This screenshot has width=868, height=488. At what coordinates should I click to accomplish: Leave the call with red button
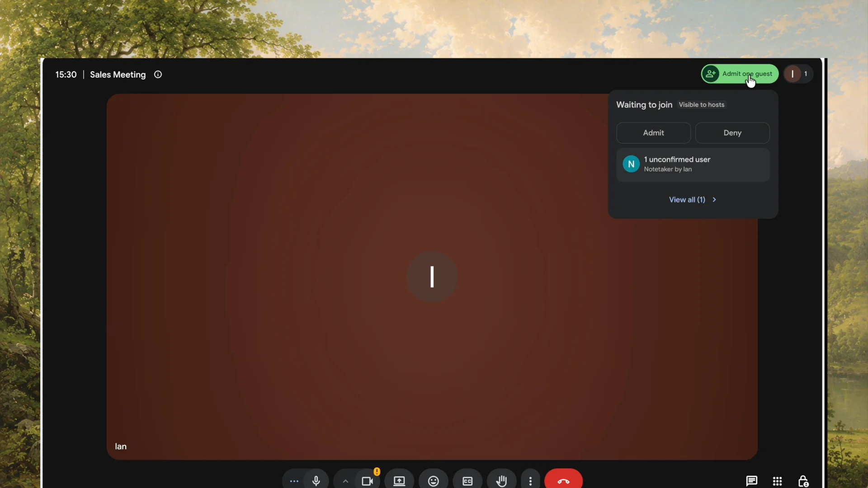563,481
